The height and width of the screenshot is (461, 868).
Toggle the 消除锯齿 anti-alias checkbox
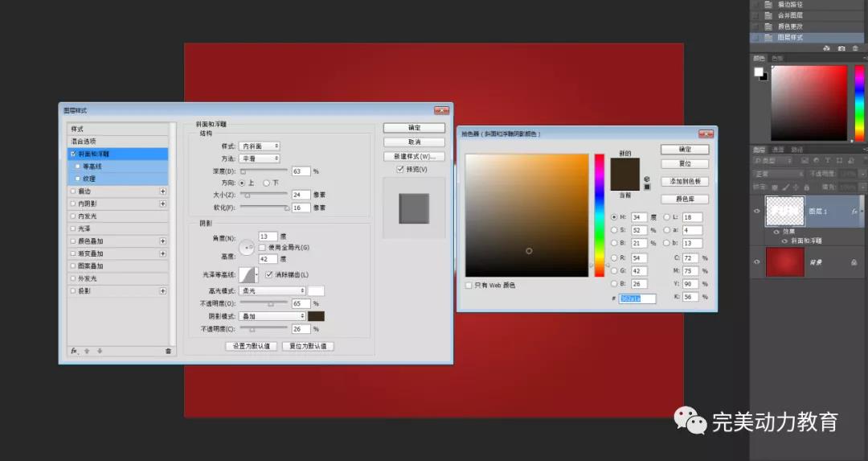pos(269,275)
